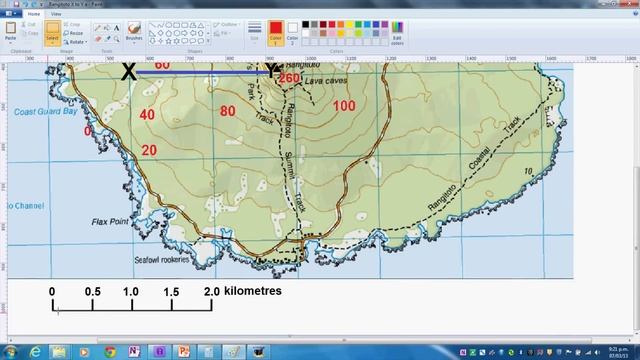Choose the Right arrow shape
The image size is (640, 360).
click(x=184, y=33)
